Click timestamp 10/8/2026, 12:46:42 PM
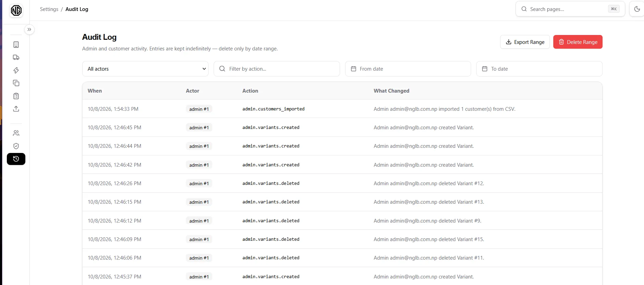Image resolution: width=644 pixels, height=285 pixels. click(x=114, y=165)
